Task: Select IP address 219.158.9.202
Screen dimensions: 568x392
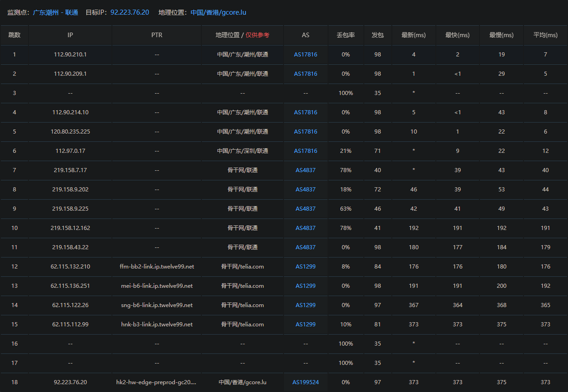Action: pos(70,190)
